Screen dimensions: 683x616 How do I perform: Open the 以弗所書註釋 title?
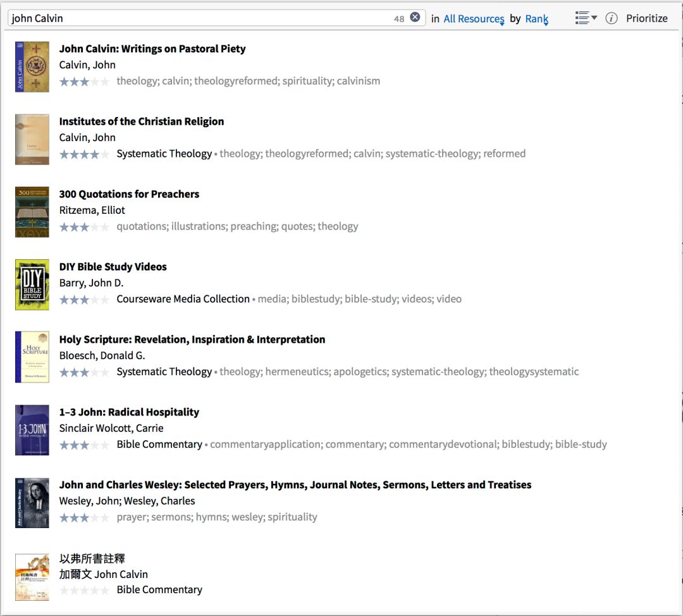(x=92, y=558)
